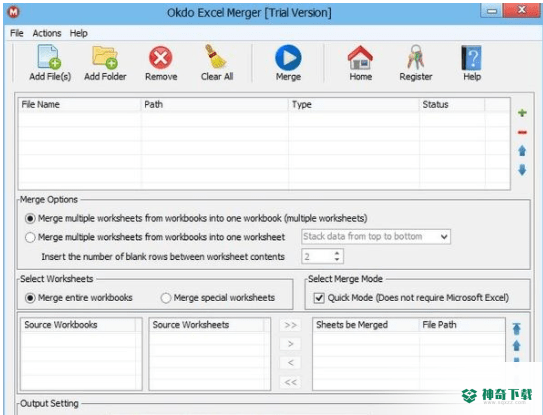The height and width of the screenshot is (415, 543).
Task: Click the Sheets be Merged column header
Action: (x=366, y=325)
